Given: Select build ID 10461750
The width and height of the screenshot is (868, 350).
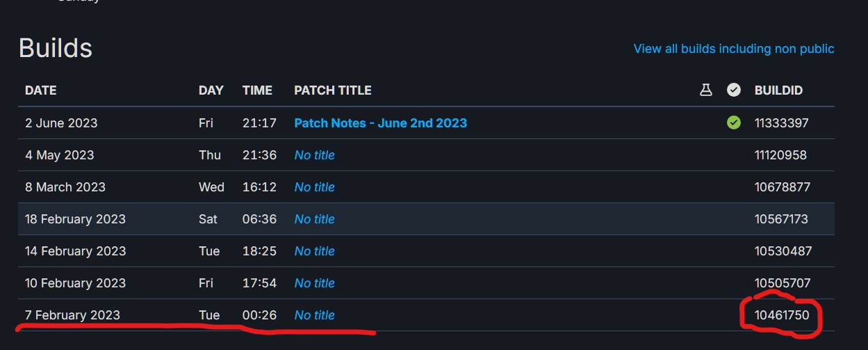Looking at the screenshot, I should tap(782, 315).
